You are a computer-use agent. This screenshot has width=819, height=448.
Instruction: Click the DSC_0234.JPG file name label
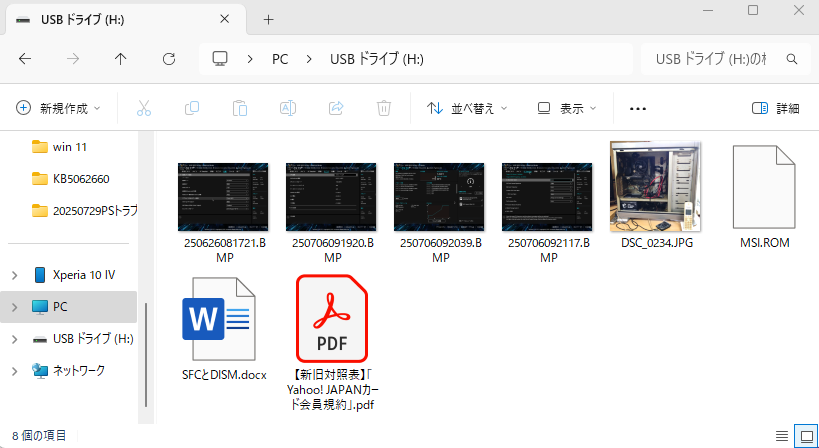tap(657, 243)
